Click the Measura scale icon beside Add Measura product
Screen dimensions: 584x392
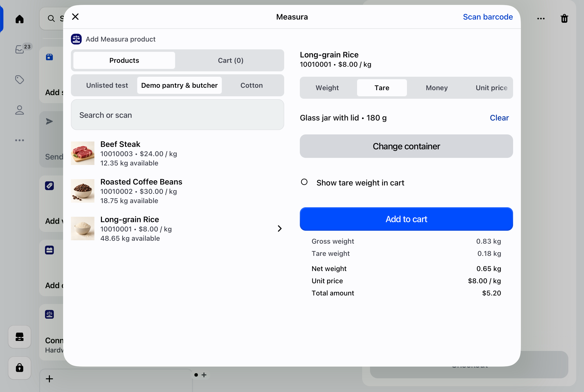click(76, 39)
